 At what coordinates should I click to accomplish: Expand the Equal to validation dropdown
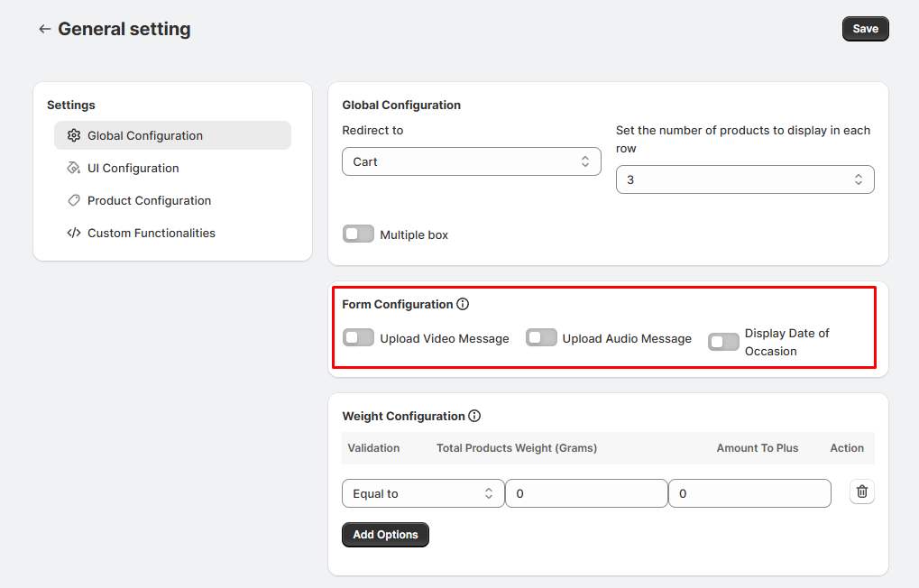(x=422, y=494)
